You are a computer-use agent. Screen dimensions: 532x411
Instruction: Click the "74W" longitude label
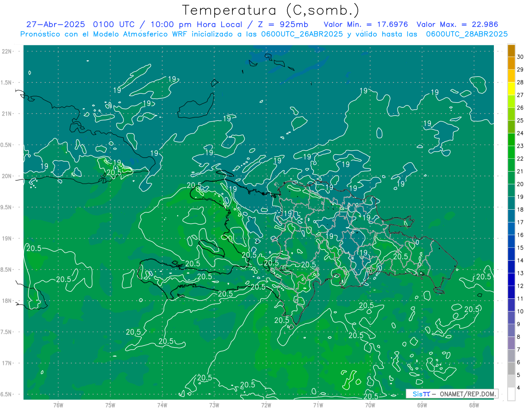pyautogui.click(x=162, y=405)
